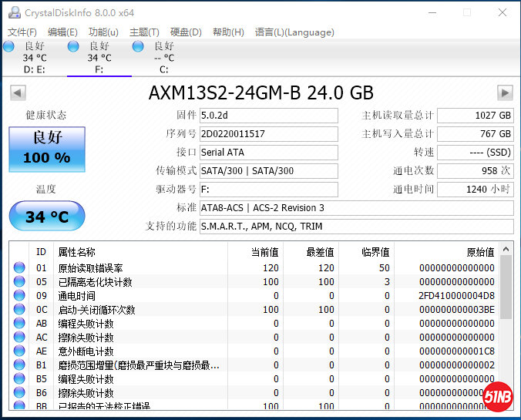Click the firmware 5.0.2d field

pyautogui.click(x=268, y=116)
